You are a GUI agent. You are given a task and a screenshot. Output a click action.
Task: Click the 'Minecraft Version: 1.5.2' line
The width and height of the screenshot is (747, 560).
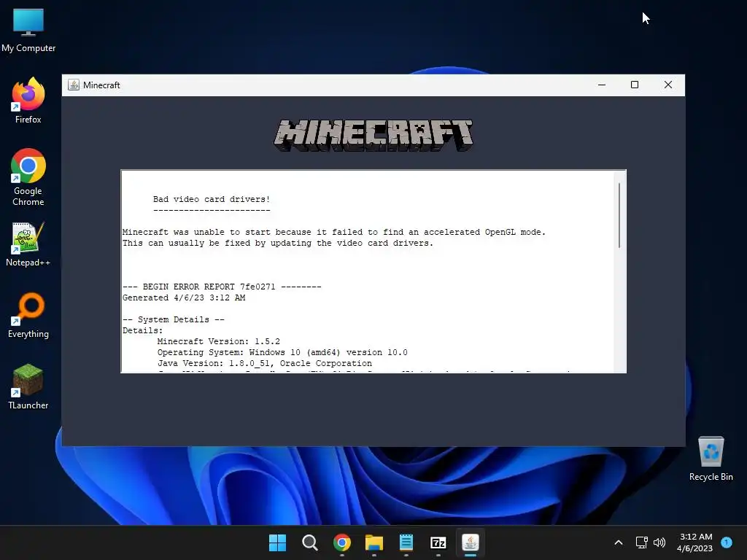(219, 341)
